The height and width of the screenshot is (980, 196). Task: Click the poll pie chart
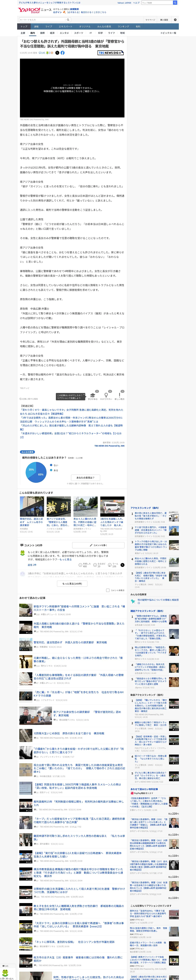[36, 472]
